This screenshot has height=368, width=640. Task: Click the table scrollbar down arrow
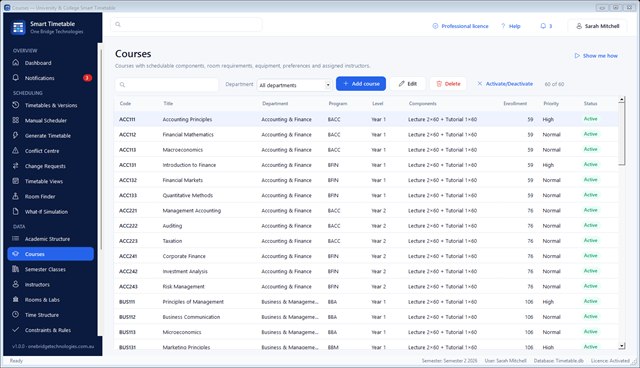pyautogui.click(x=622, y=346)
